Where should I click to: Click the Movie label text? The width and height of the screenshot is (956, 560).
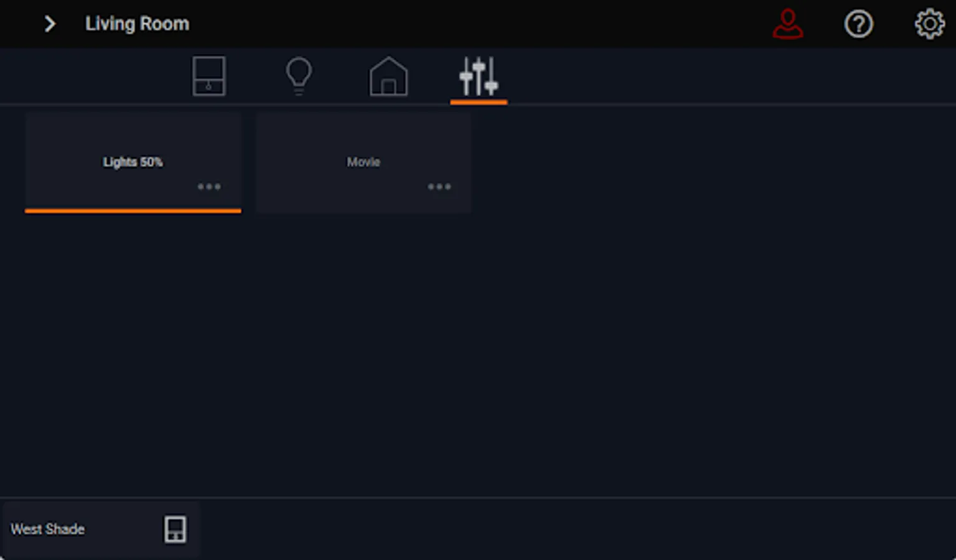tap(363, 162)
